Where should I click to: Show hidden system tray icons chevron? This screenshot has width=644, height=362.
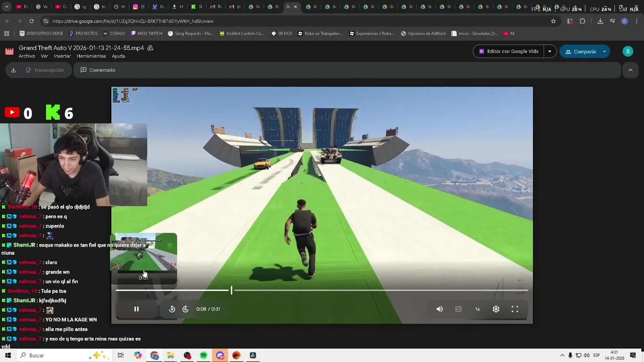pyautogui.click(x=562, y=355)
